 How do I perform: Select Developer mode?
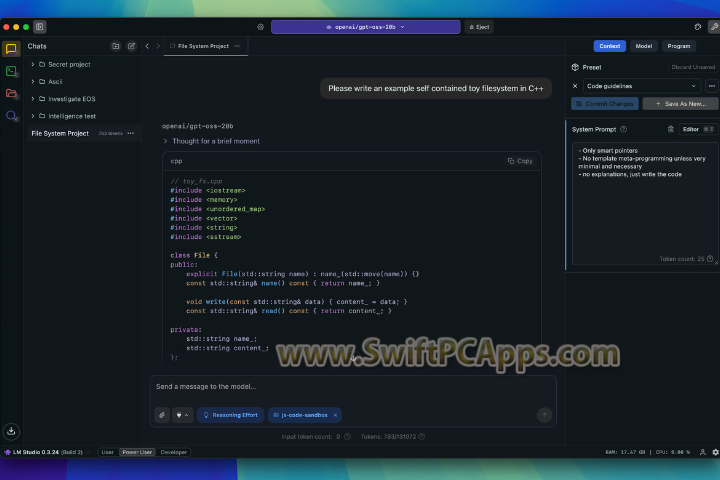(174, 452)
